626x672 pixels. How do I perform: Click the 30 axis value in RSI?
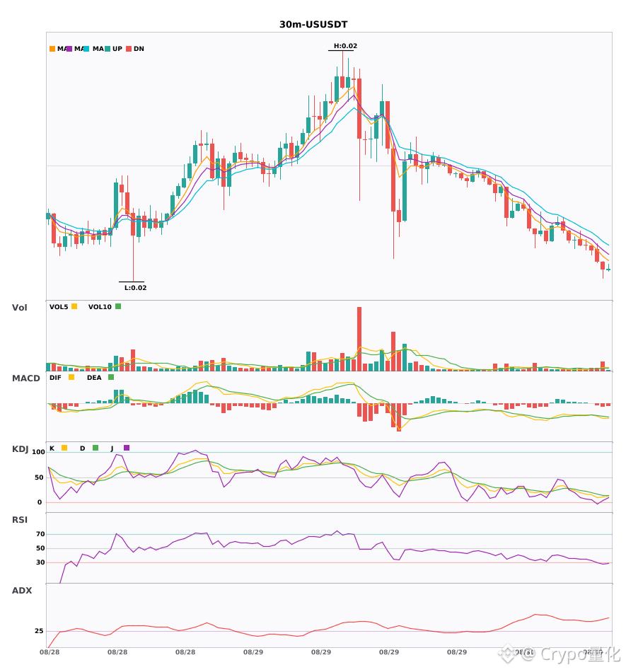pos(40,562)
